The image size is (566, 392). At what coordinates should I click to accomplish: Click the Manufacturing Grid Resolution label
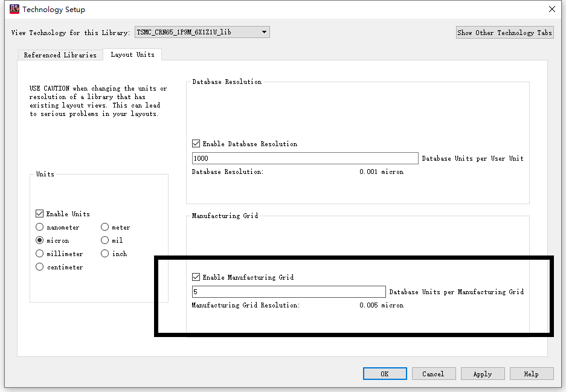(245, 306)
